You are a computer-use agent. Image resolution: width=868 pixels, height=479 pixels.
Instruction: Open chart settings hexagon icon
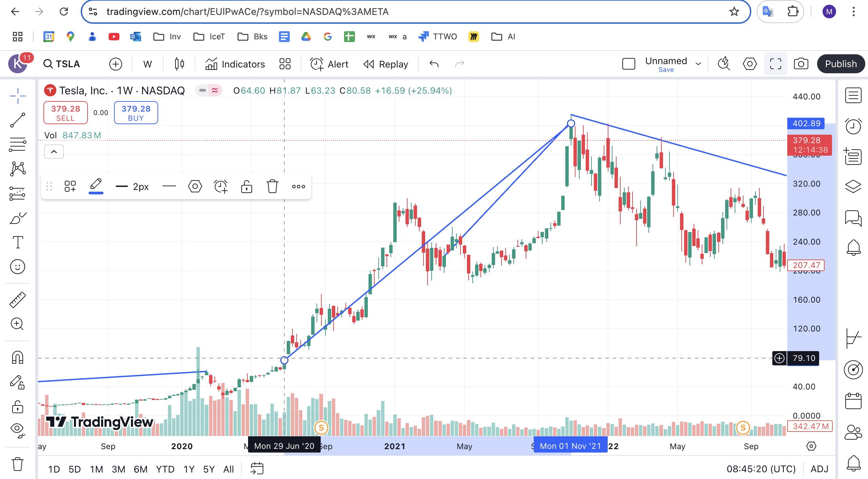[750, 64]
